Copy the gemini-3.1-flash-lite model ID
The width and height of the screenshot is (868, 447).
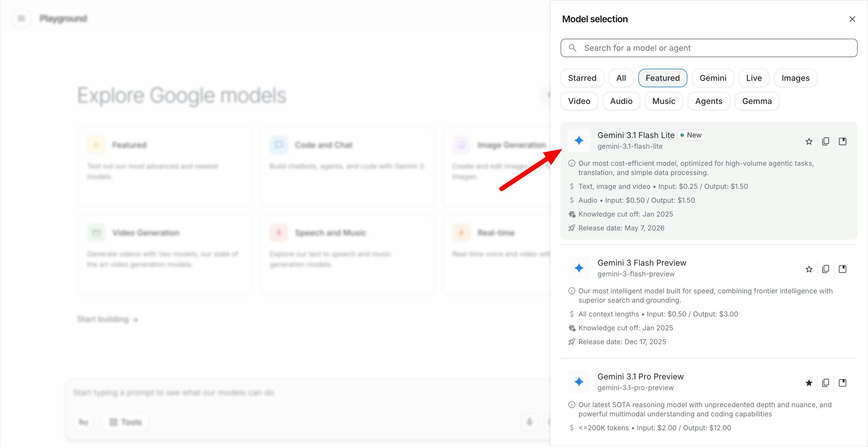tap(826, 141)
